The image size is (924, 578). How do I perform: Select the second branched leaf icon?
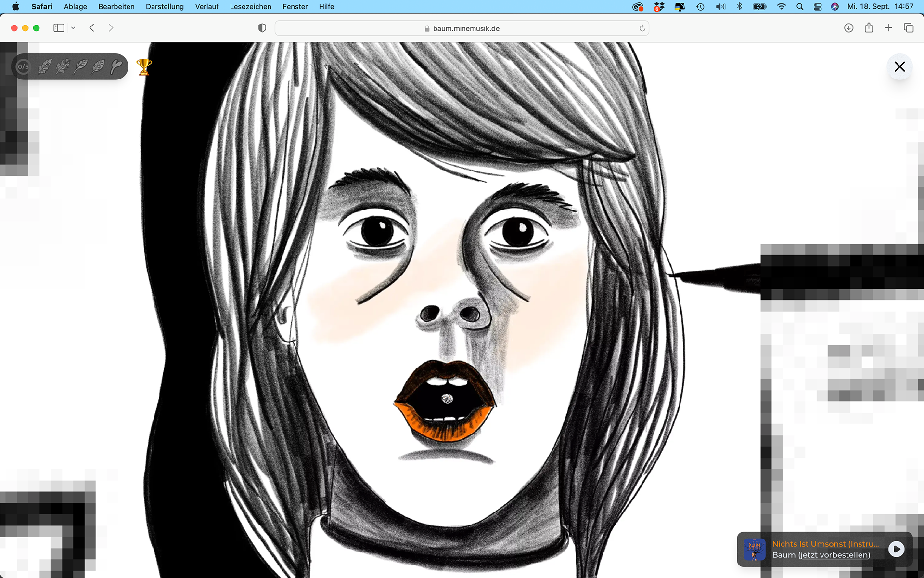63,66
